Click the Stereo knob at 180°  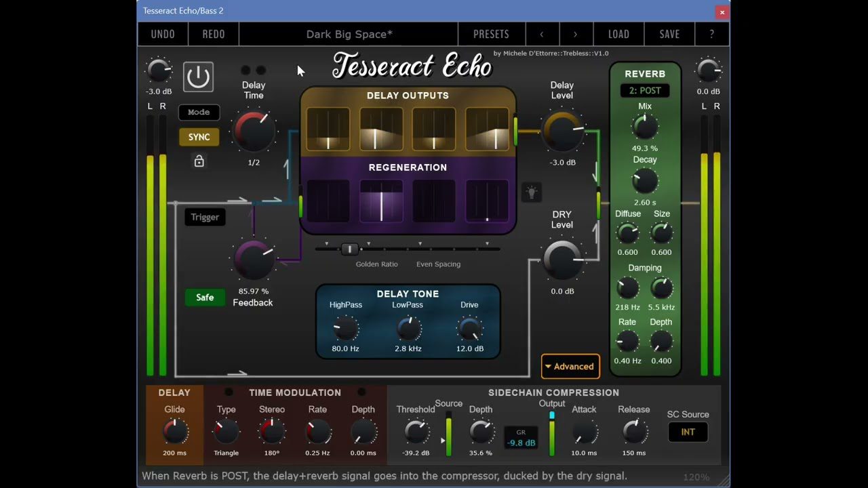coord(271,432)
